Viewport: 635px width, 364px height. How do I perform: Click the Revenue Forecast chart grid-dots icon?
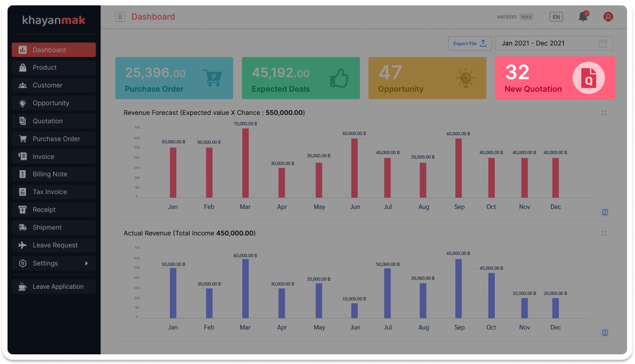(604, 113)
